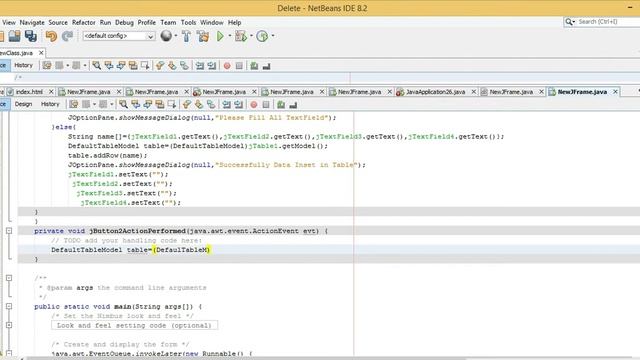The height and width of the screenshot is (360, 640).
Task: Start macro recording in NewClass.java editor toolbar
Action: pyautogui.click(x=227, y=66)
